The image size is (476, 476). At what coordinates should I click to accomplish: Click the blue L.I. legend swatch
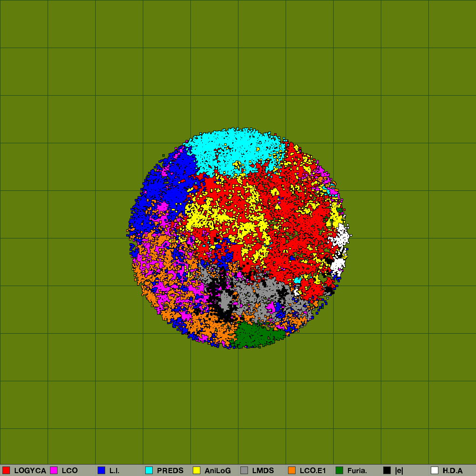tap(101, 470)
